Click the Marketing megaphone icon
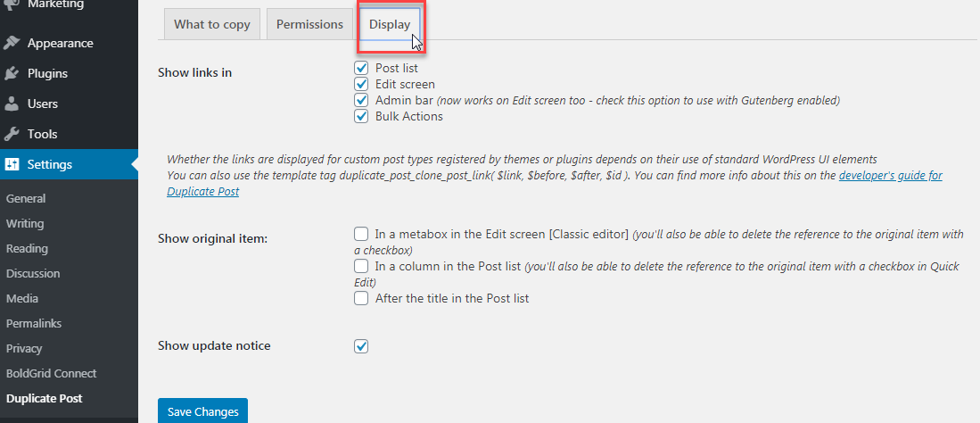The image size is (980, 423). [12, 4]
